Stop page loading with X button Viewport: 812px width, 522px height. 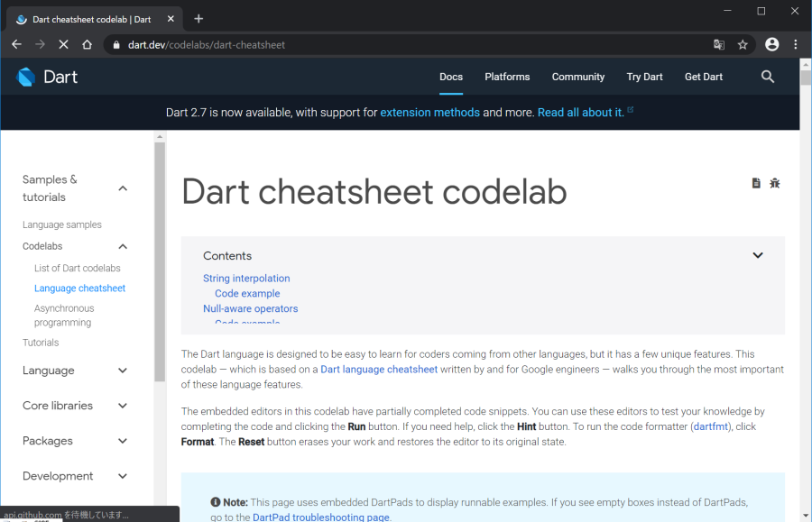coord(63,44)
